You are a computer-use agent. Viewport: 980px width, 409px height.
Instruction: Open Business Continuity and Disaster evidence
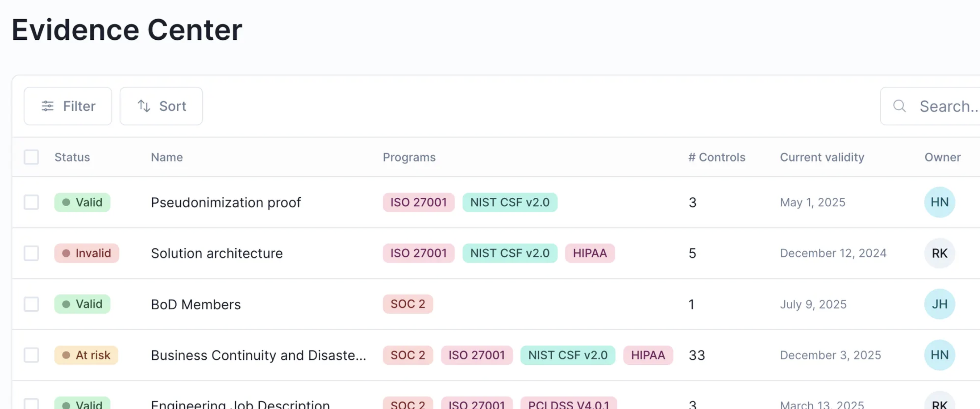[258, 355]
